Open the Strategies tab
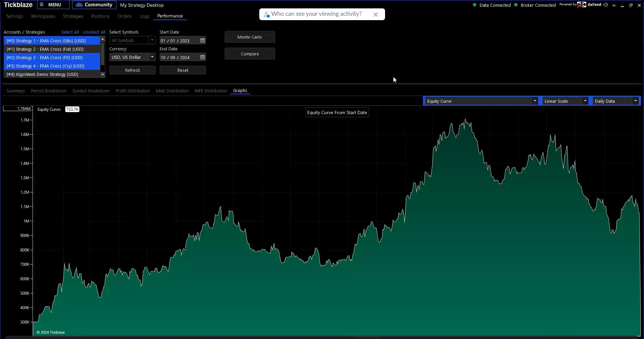 point(73,16)
